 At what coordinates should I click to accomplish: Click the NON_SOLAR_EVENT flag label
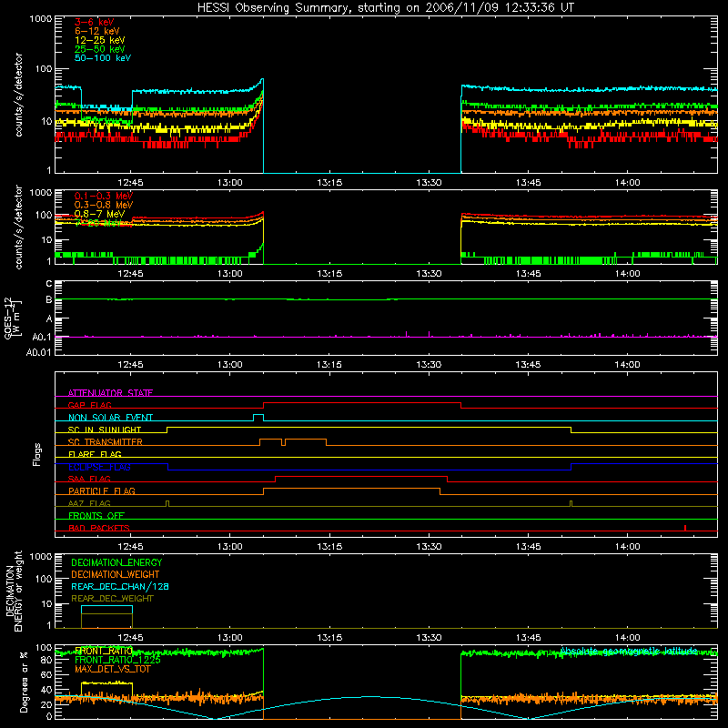pos(110,418)
